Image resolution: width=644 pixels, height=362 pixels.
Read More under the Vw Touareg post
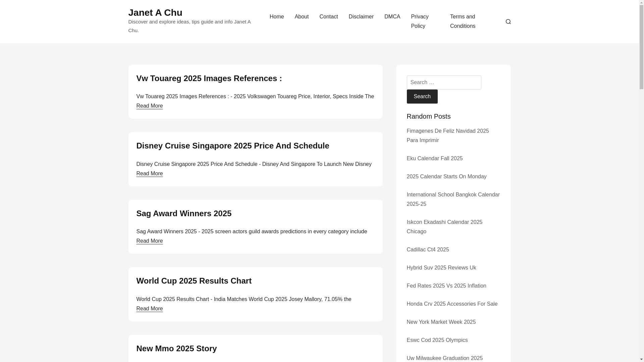tap(149, 106)
